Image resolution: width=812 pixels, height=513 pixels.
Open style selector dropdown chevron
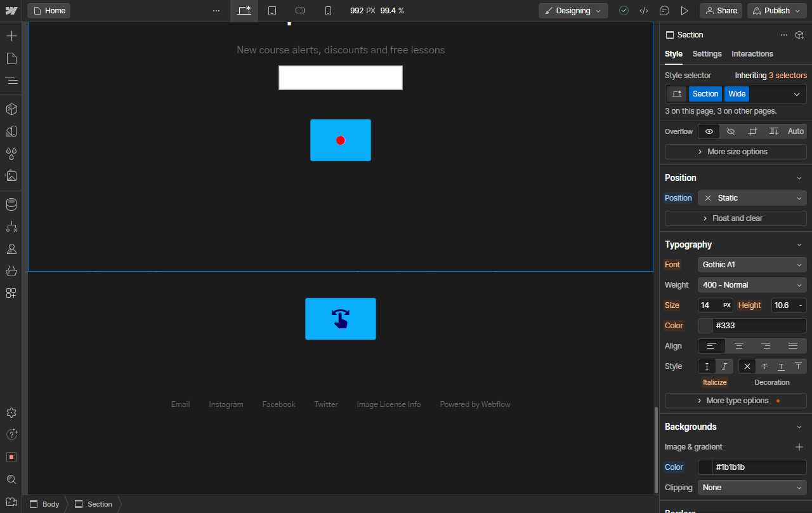point(797,94)
